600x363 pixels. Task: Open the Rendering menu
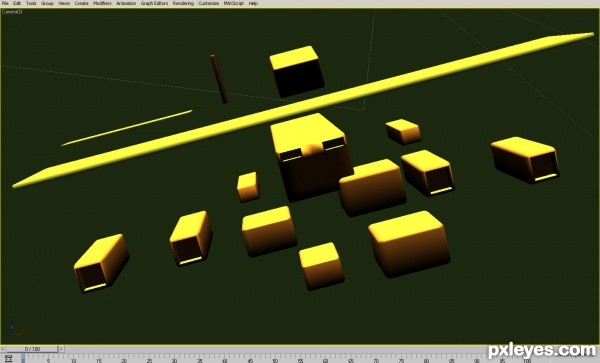[183, 3]
